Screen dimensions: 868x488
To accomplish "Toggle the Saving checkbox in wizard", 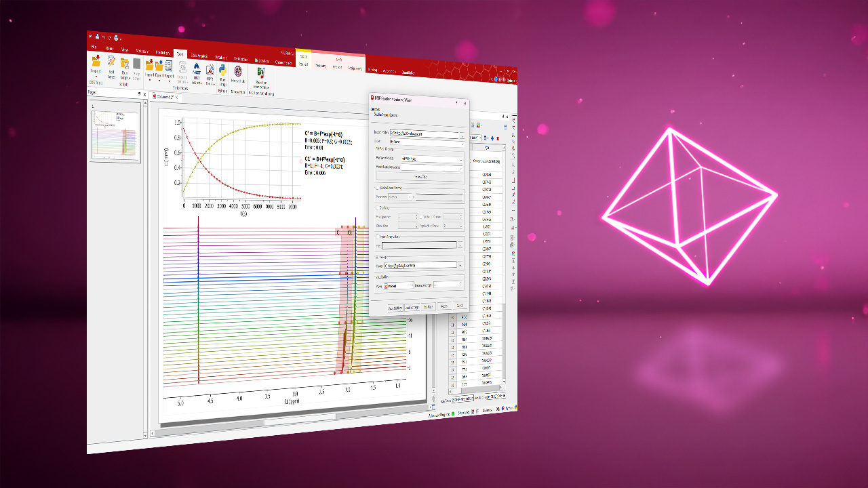I will (377, 257).
